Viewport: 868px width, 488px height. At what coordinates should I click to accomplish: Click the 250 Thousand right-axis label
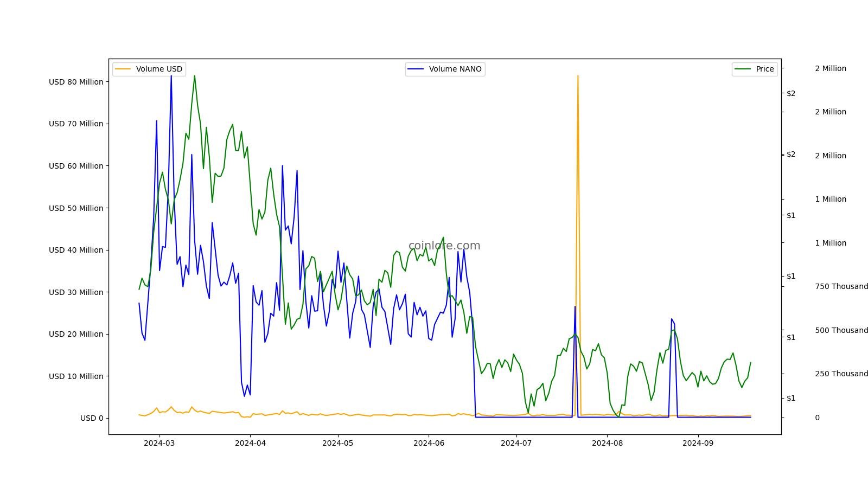point(841,374)
